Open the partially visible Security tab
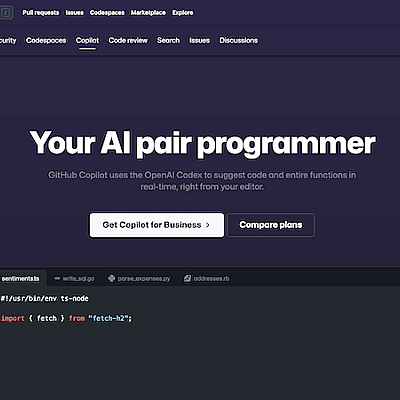 8,40
